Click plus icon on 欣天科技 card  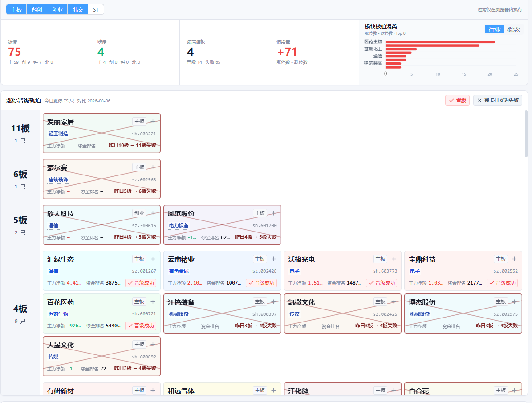pos(153,213)
